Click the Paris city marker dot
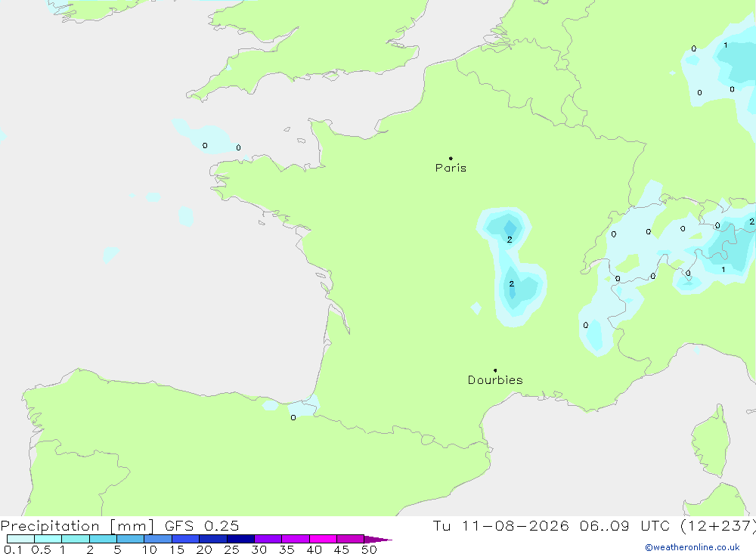 pos(451,158)
